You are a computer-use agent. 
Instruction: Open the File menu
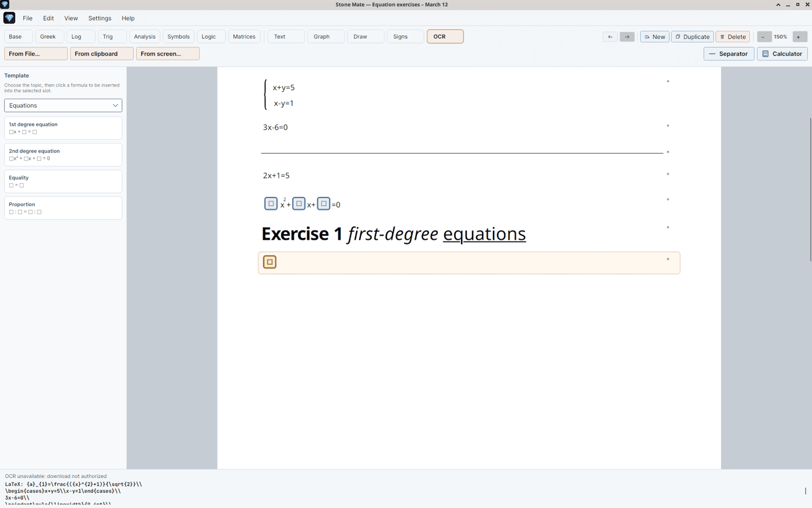[27, 18]
